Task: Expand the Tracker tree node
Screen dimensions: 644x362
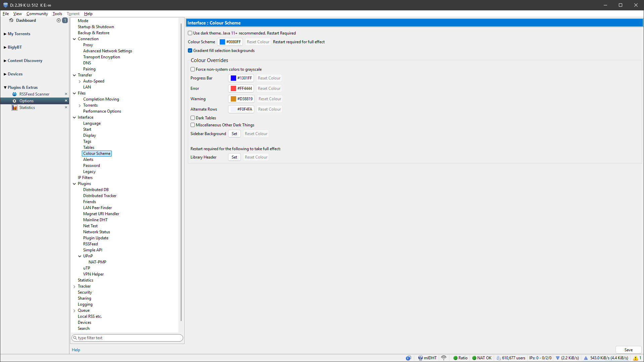Action: tap(74, 287)
